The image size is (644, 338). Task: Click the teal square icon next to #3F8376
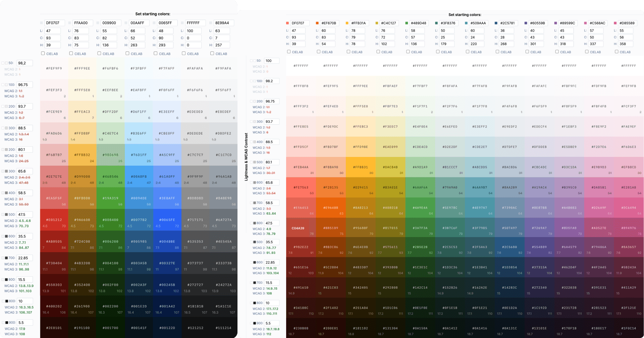[436, 23]
